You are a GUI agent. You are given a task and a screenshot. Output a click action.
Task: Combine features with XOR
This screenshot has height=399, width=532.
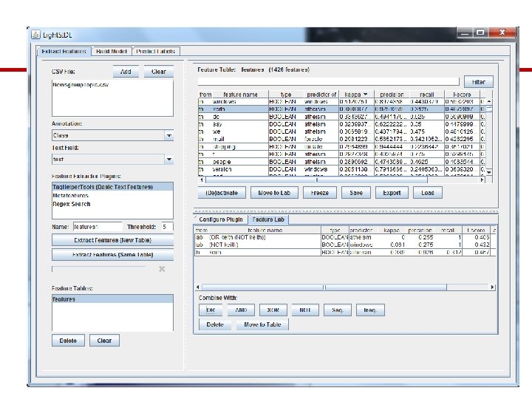click(x=273, y=310)
